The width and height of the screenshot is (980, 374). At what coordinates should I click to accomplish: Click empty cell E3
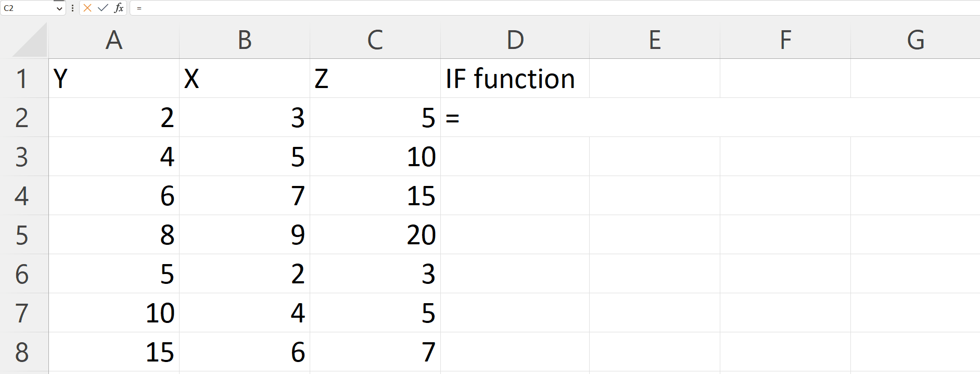[655, 157]
